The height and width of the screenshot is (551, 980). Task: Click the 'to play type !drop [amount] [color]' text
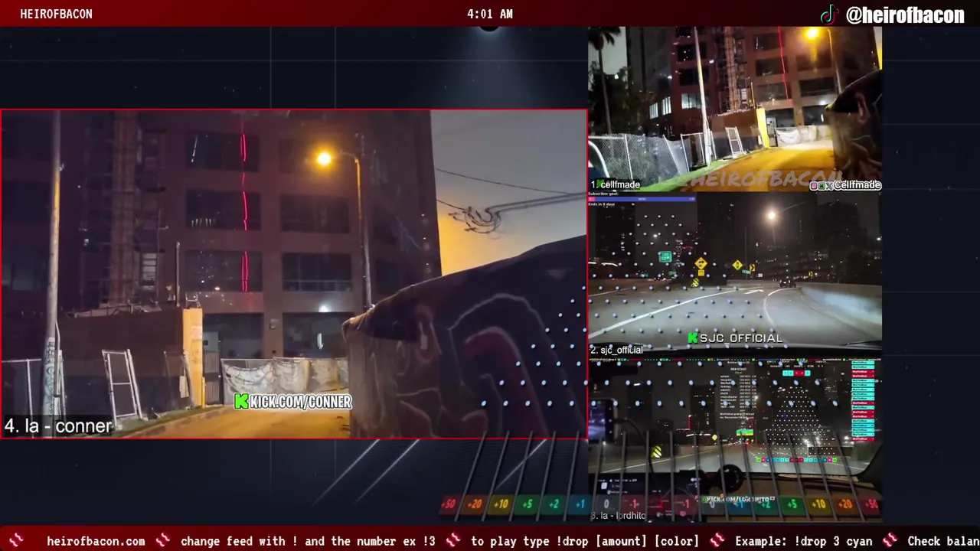pyautogui.click(x=585, y=541)
